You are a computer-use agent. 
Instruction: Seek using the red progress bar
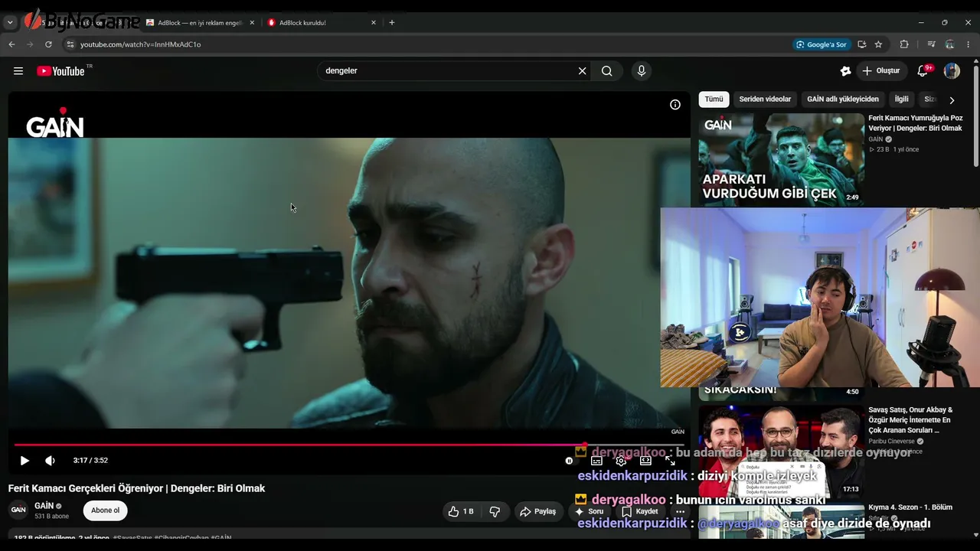pyautogui.click(x=349, y=445)
